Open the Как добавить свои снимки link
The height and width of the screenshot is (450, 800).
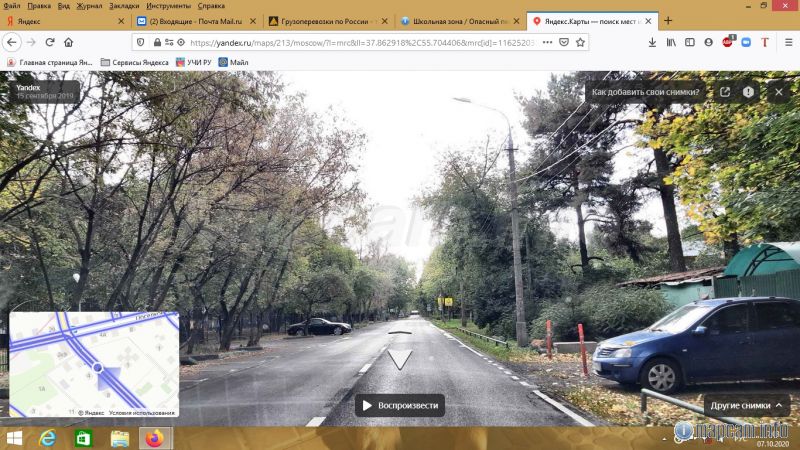647,92
